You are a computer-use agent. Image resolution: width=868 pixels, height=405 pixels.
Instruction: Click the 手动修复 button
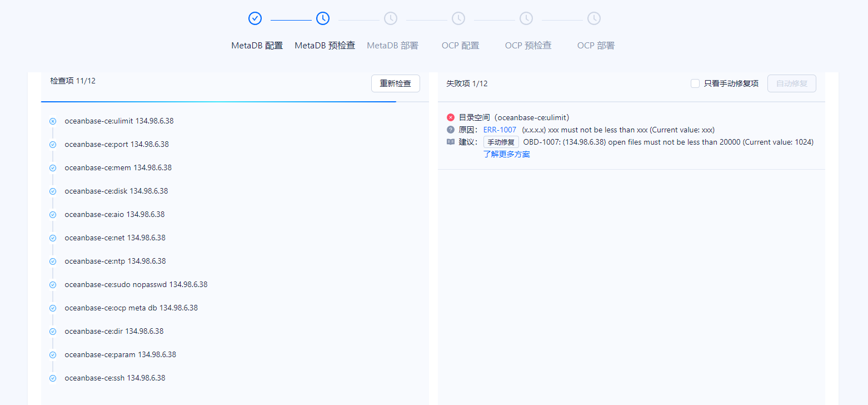click(501, 142)
